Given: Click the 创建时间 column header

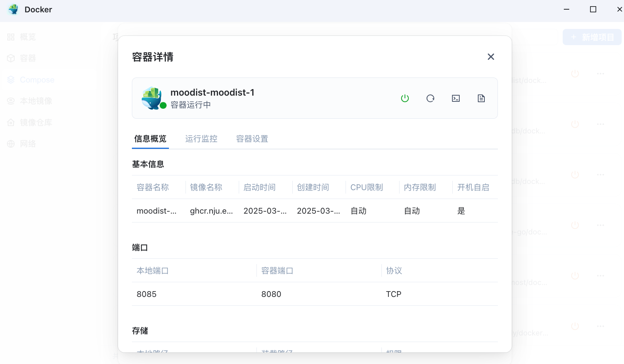Looking at the screenshot, I should 313,187.
